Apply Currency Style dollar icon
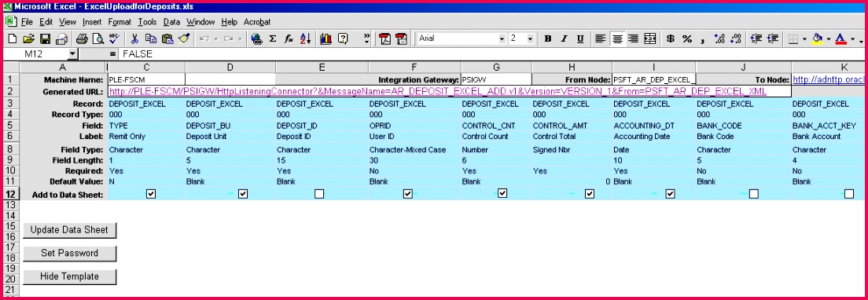 (x=671, y=38)
